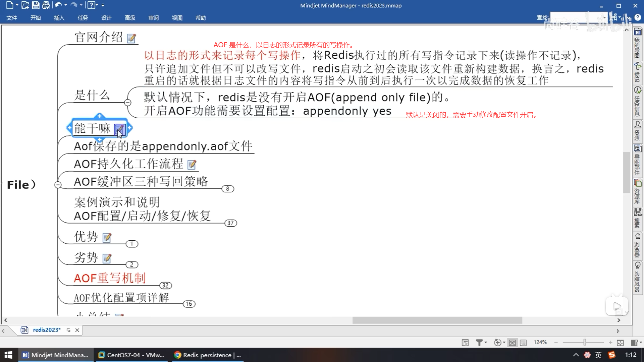Switch to Redis persistence Chrome taskbar window

pos(208,355)
